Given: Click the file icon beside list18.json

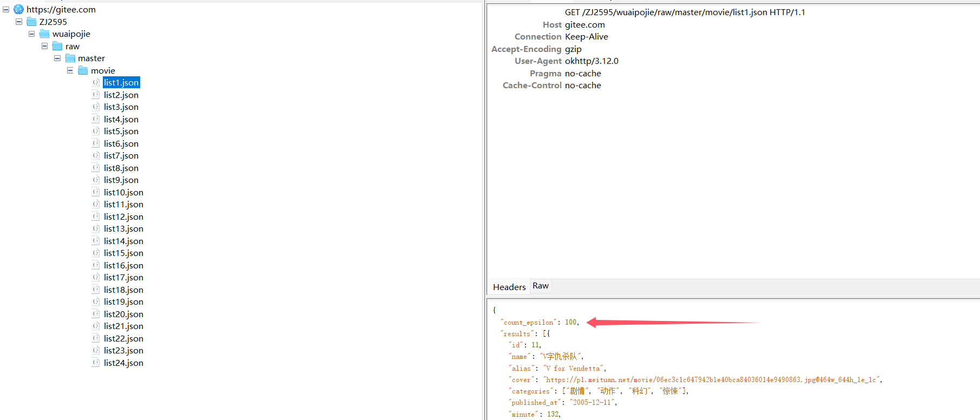Looking at the screenshot, I should 96,290.
